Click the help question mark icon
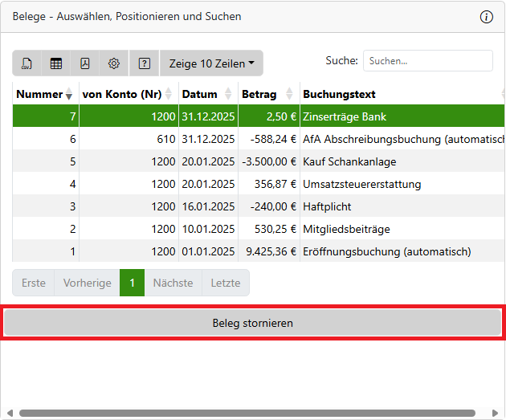Viewport: 506px width, 420px height. pos(145,63)
